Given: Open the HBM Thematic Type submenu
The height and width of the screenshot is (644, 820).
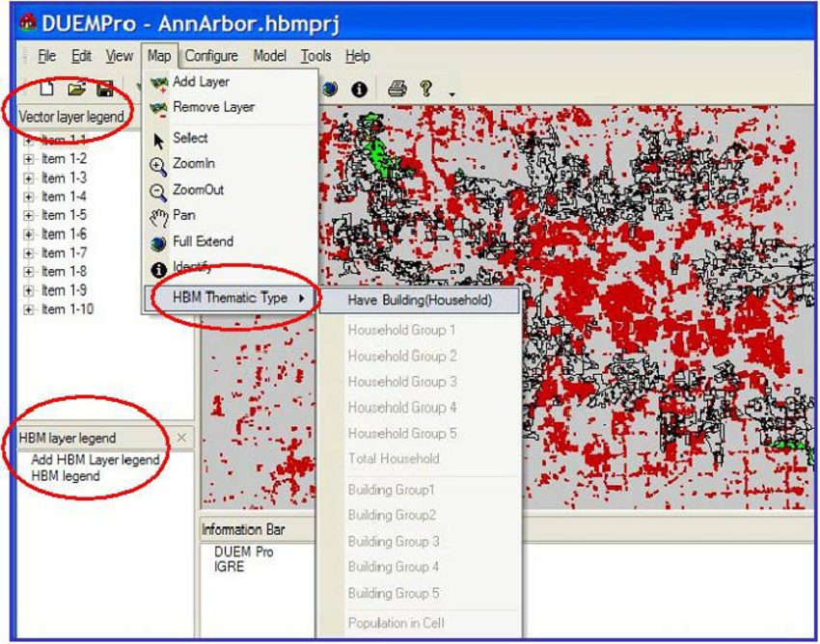Looking at the screenshot, I should [231, 299].
